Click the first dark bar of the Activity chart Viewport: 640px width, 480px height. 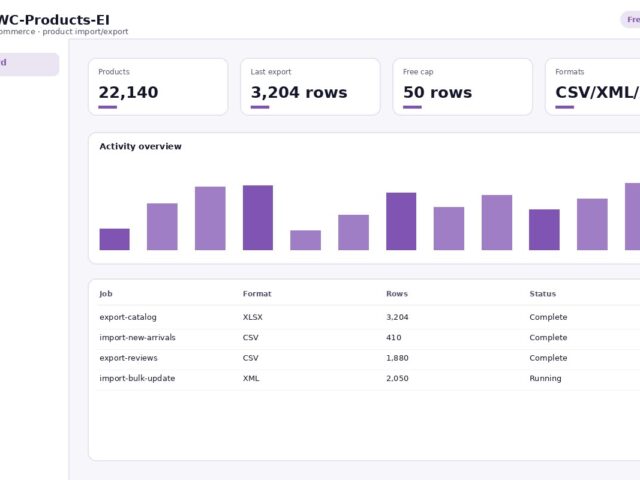coord(115,239)
